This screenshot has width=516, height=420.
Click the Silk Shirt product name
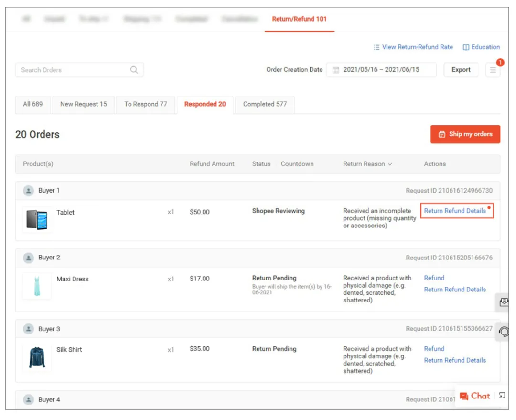[x=69, y=350]
